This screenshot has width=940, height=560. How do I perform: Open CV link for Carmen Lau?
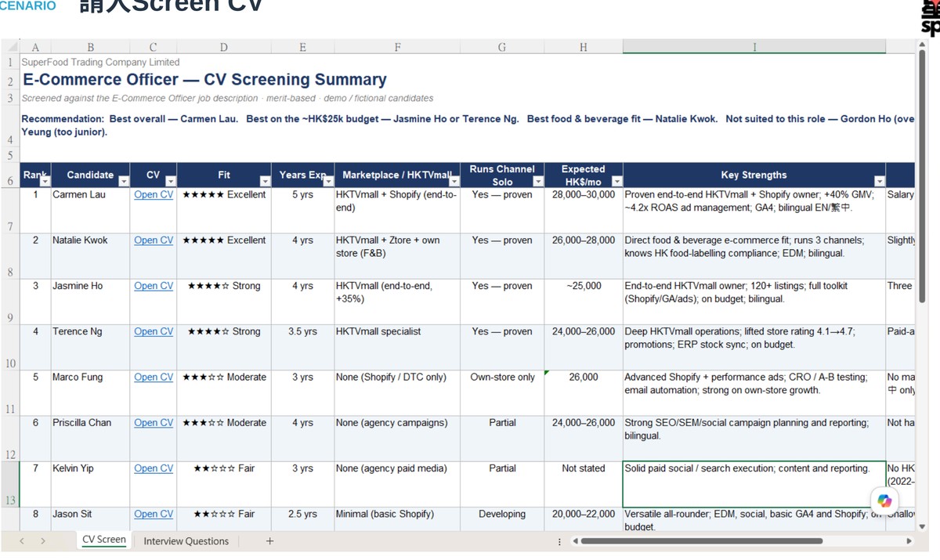154,194
